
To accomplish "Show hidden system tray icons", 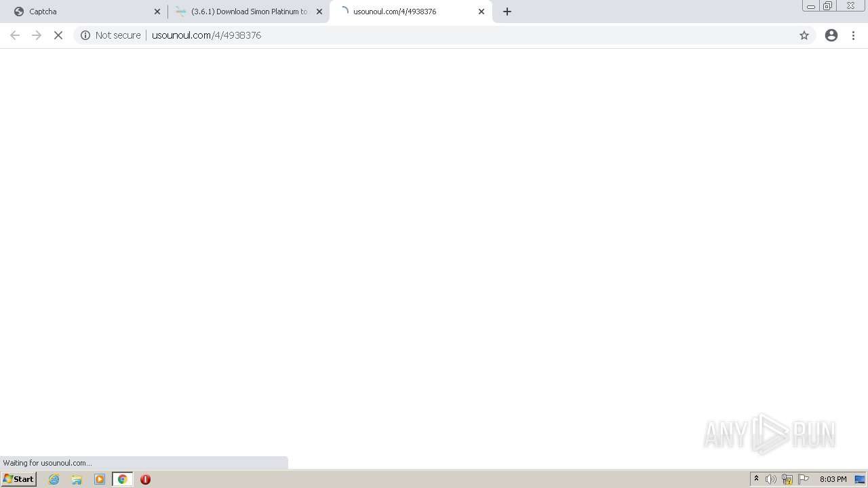I will click(756, 479).
